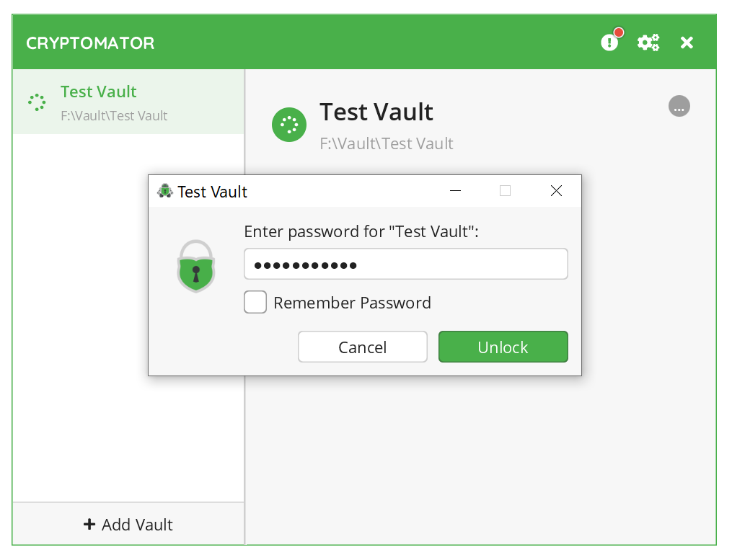Viewport: 732px width, 560px height.
Task: Minimize the Test Vault dialog
Action: tap(455, 191)
